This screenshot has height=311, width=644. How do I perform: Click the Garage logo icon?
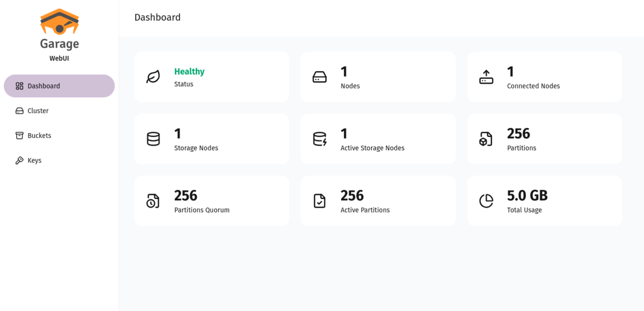click(x=59, y=22)
